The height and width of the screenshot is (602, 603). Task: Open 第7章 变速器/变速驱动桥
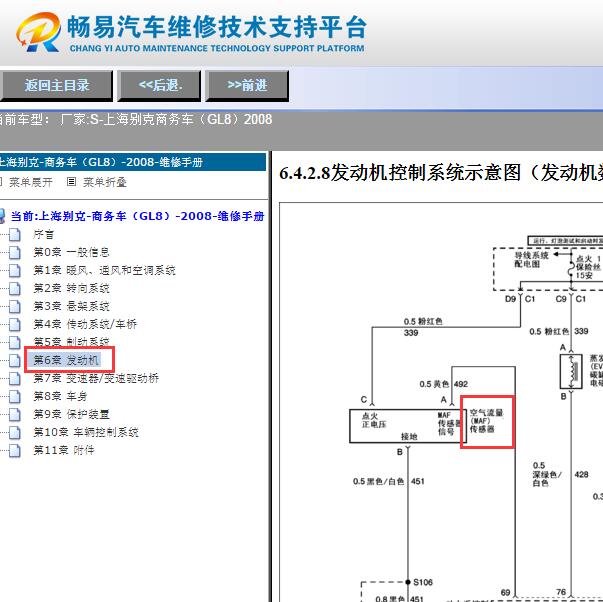96,378
